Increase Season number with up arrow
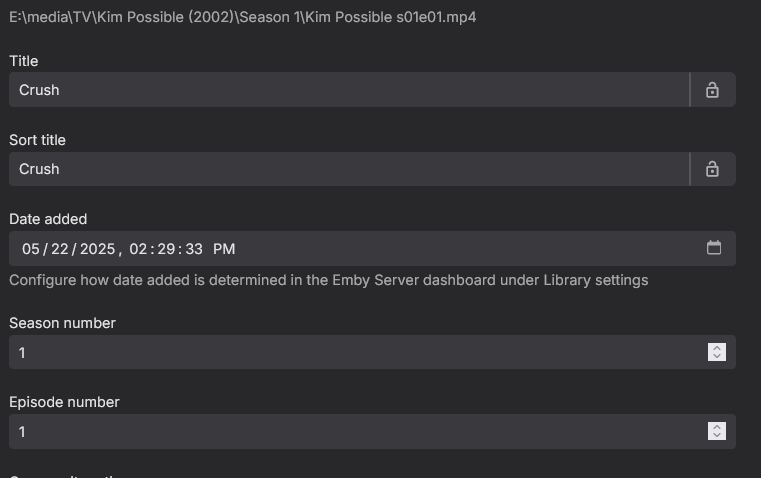This screenshot has height=478, width=761. (x=716, y=347)
